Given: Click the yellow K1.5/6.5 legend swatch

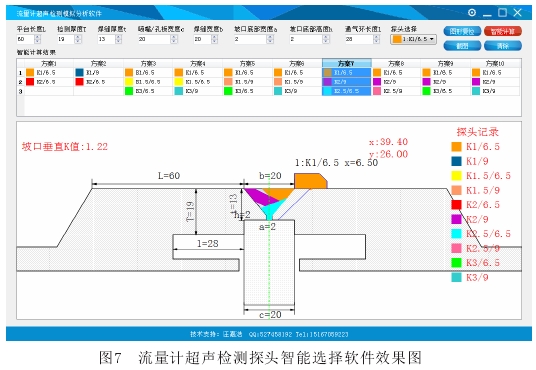Looking at the screenshot, I should click(x=456, y=175).
